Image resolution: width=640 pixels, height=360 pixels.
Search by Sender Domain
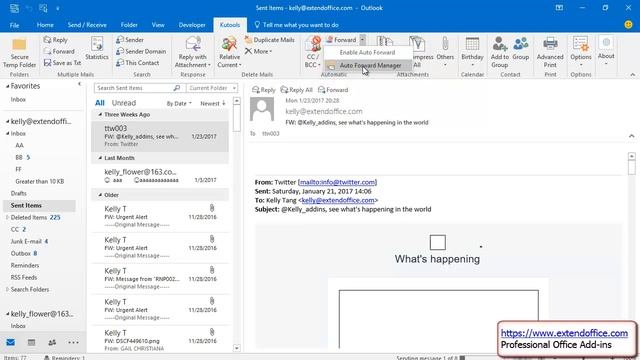141,51
